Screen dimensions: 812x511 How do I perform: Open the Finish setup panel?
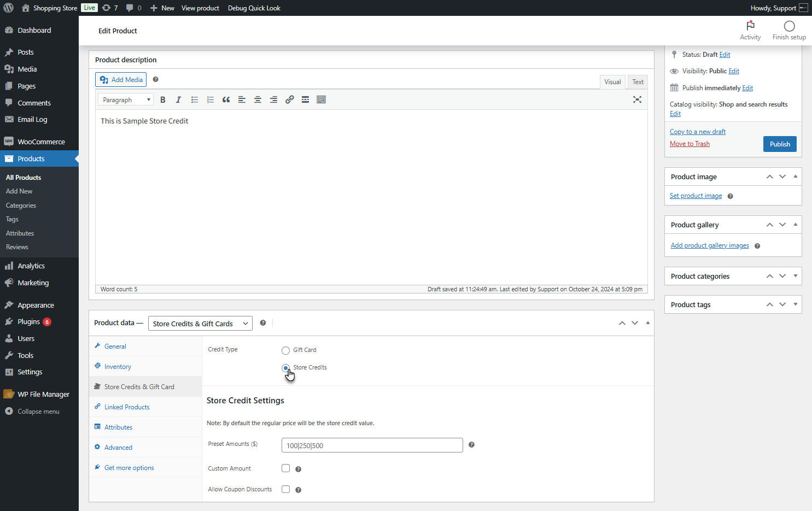pyautogui.click(x=789, y=31)
